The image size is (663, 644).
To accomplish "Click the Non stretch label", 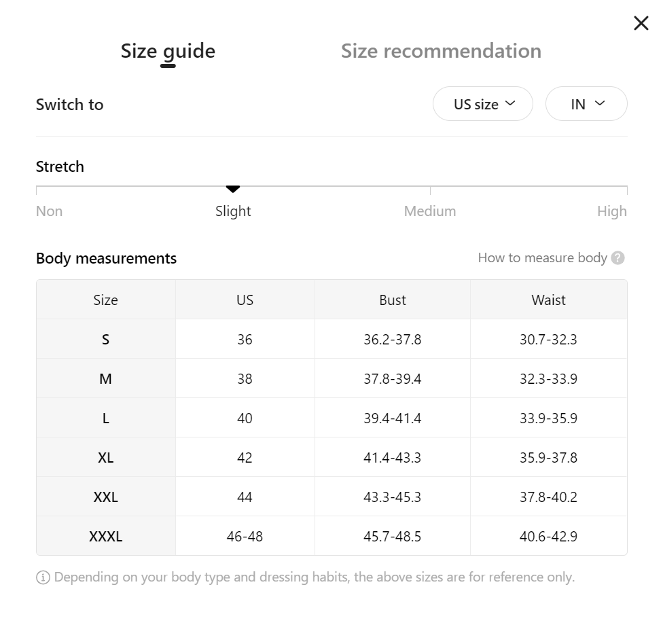I will [x=49, y=211].
